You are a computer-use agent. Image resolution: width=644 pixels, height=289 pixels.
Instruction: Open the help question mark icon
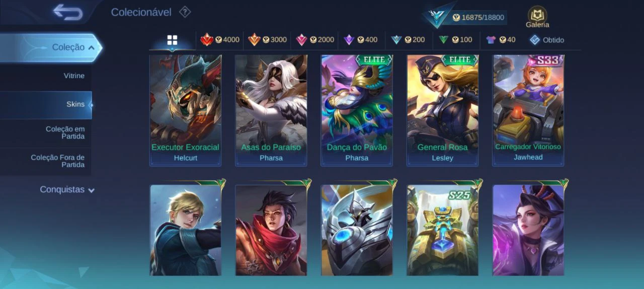point(185,12)
